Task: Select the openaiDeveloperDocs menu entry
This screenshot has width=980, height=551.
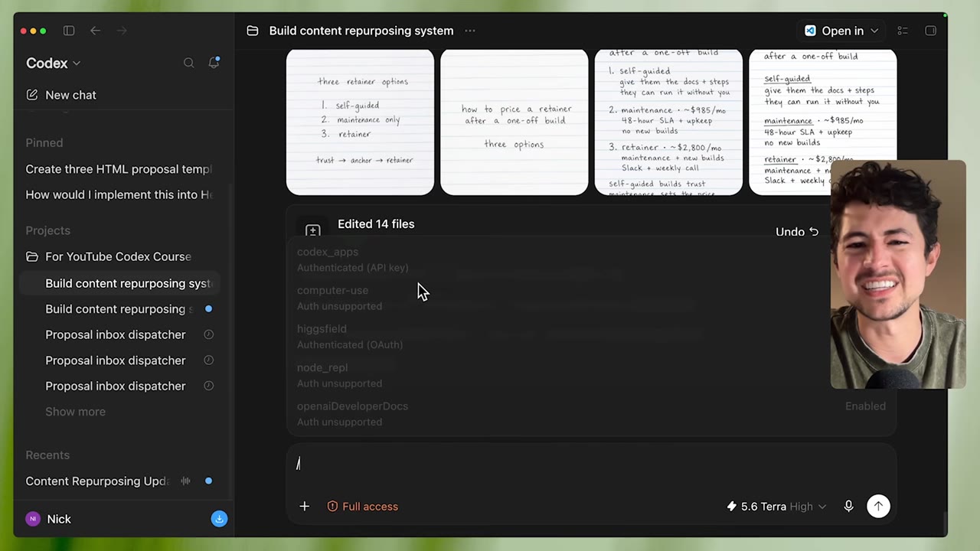Action: point(591,414)
